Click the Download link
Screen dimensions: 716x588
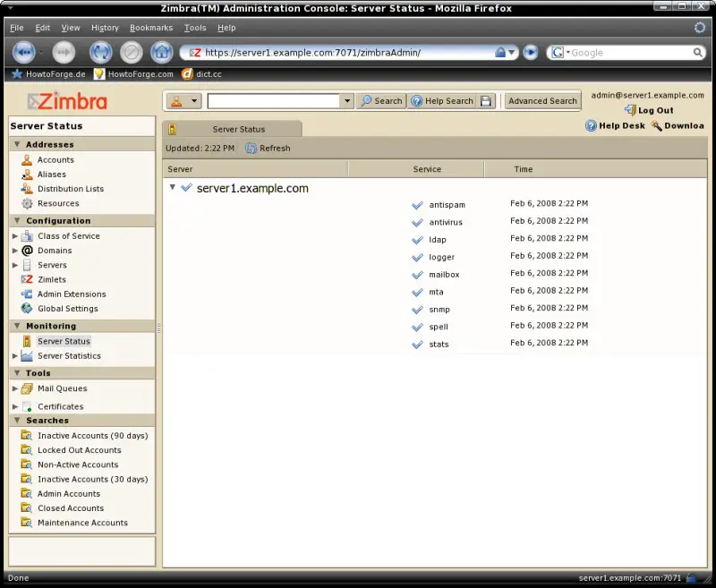click(678, 125)
